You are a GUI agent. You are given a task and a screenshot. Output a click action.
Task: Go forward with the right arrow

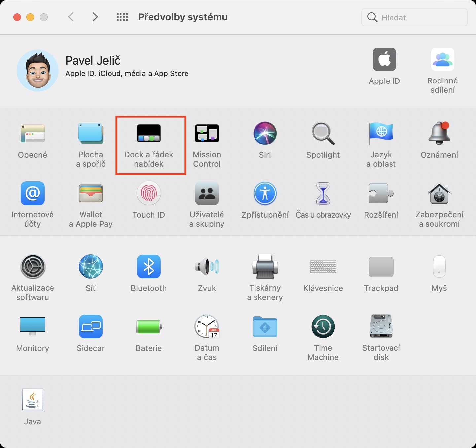coord(95,17)
